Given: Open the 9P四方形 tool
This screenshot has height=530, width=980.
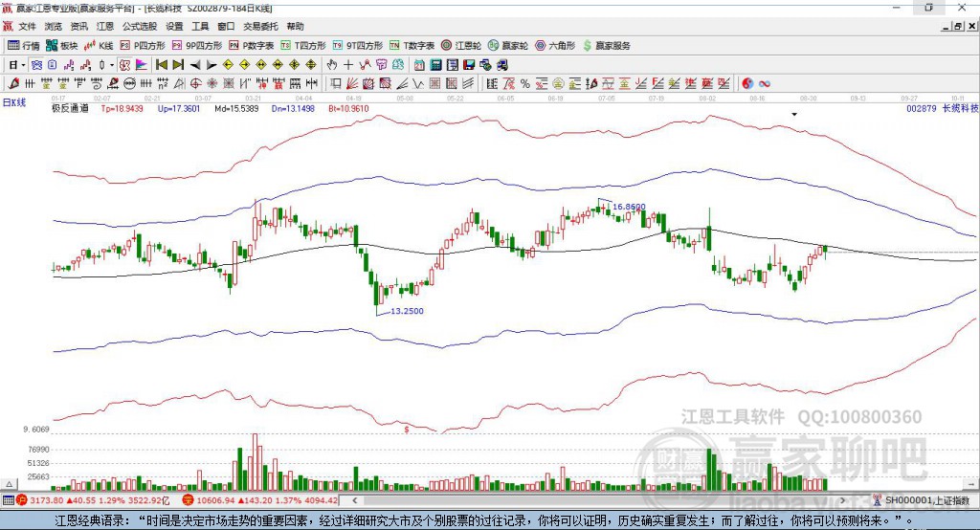Looking at the screenshot, I should (197, 46).
